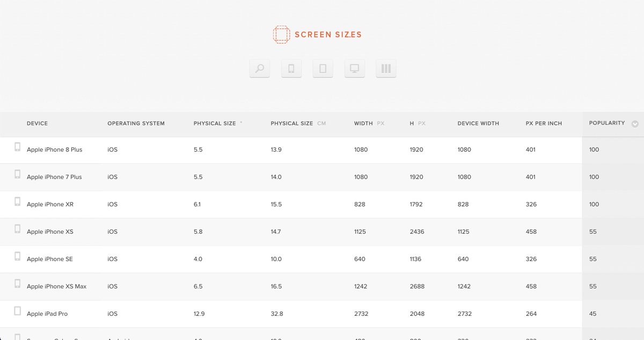Click height value 1136
644x340 pixels.
point(415,259)
